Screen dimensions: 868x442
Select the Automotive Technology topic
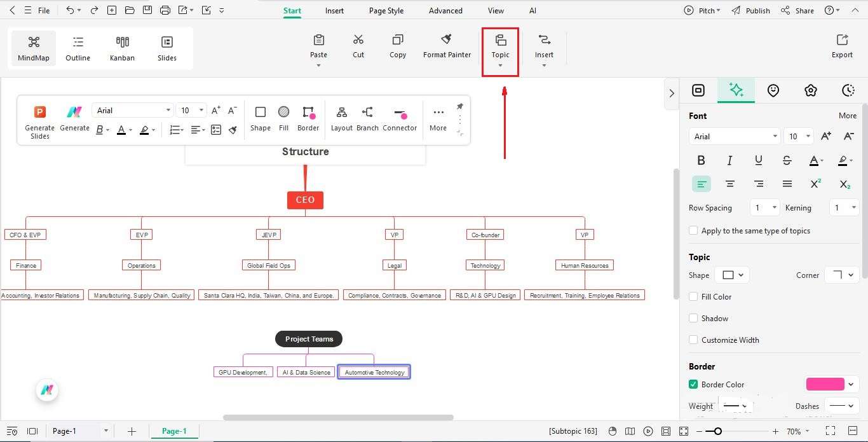[x=374, y=371]
